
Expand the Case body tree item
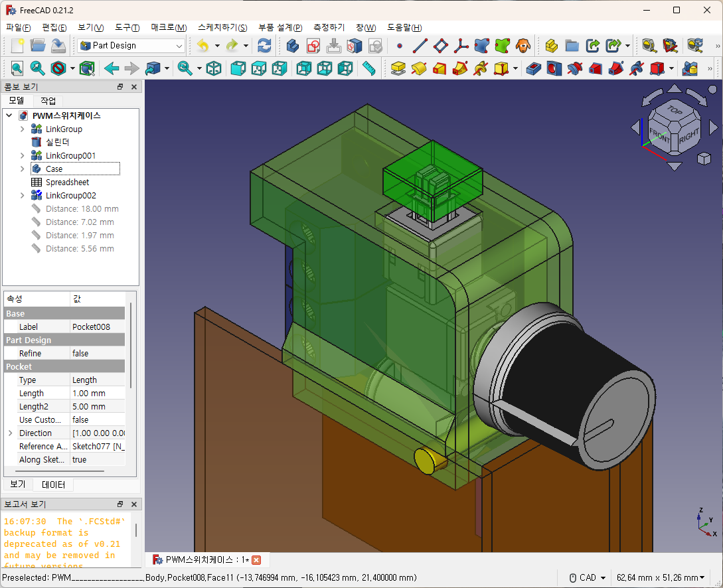click(22, 169)
